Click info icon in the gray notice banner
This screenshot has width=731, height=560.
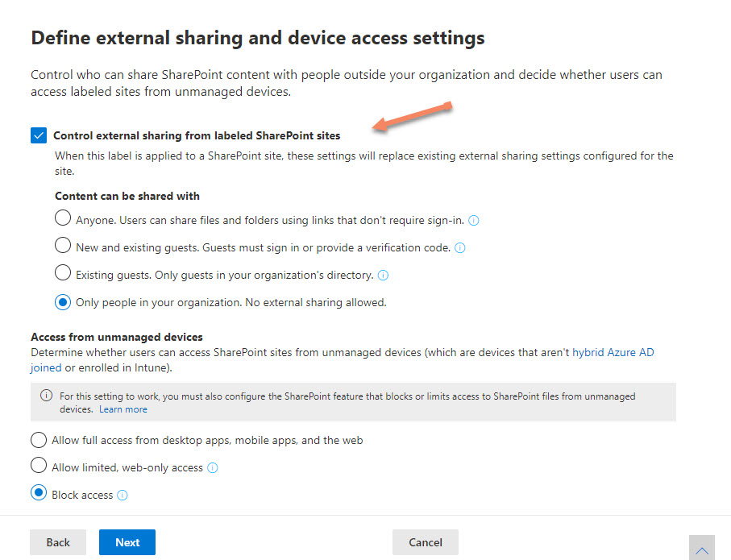46,396
